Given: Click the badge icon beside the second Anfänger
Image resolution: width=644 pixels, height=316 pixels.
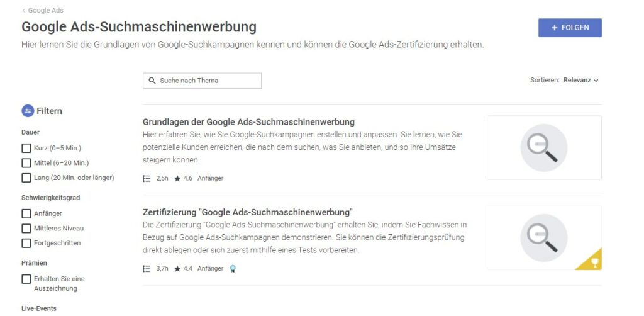Looking at the screenshot, I should [233, 269].
